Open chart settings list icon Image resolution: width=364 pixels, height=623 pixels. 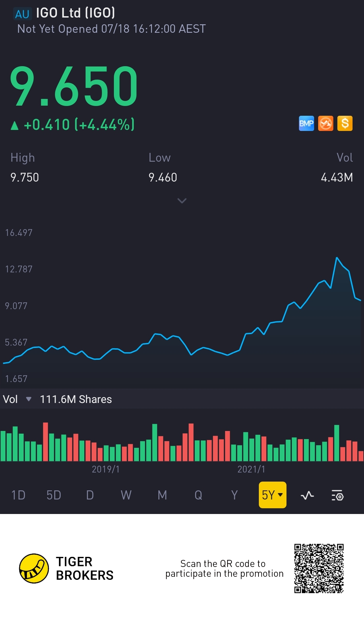[337, 495]
